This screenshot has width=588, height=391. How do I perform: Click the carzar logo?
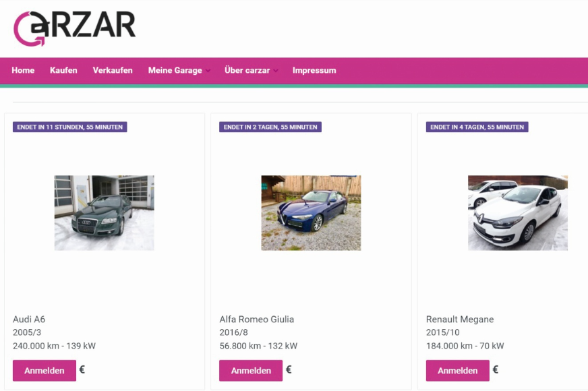coord(74,28)
